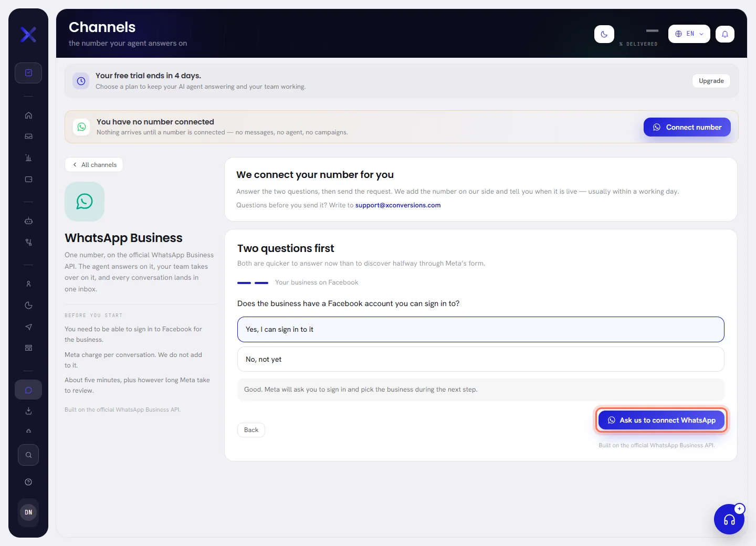
Task: Open the analytics bar chart icon
Action: coord(28,158)
